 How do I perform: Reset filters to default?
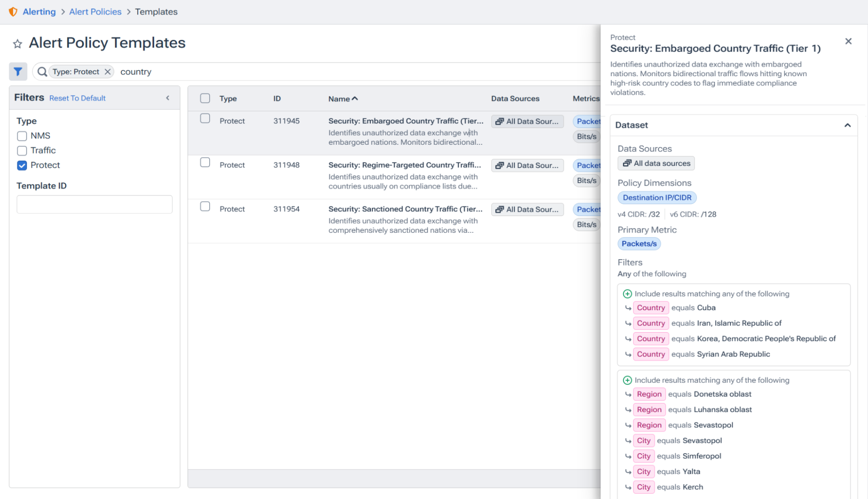click(77, 98)
